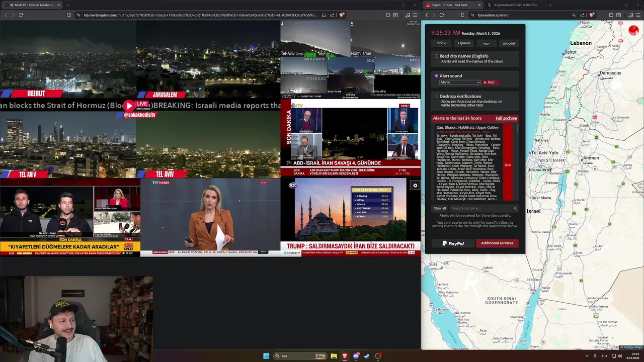Open settings gear on the Sözcü TV tile
The height and width of the screenshot is (362, 644).
(415, 186)
